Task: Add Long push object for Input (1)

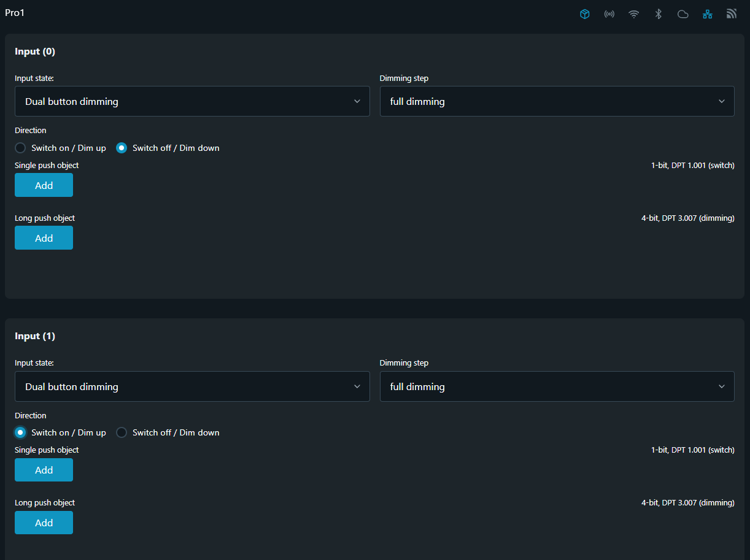Action: [x=44, y=523]
